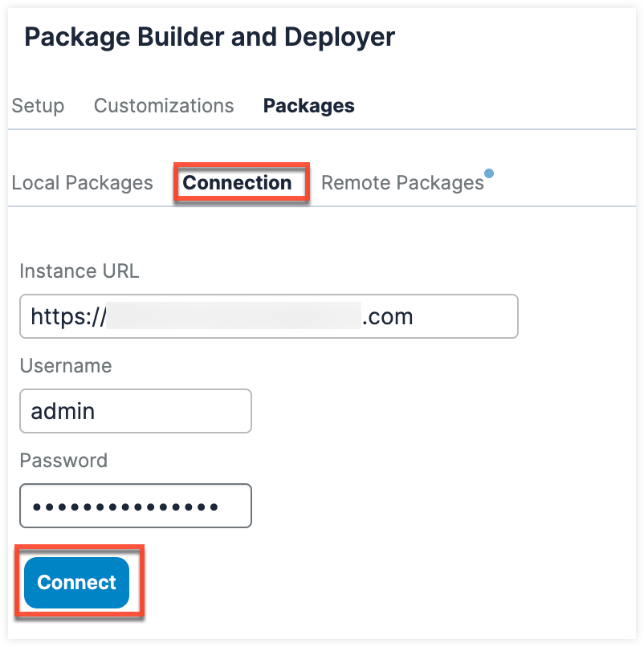Click the .com suffix in Instance URL
This screenshot has width=644, height=647.
point(388,315)
